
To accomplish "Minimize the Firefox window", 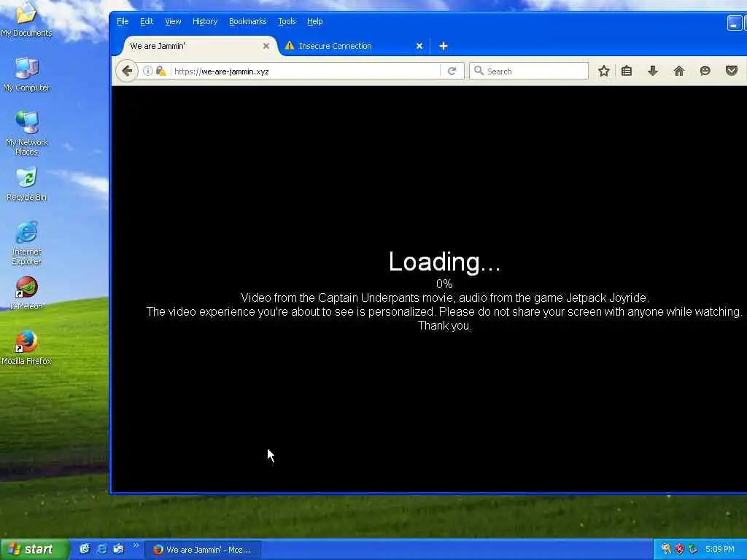I will [734, 23].
